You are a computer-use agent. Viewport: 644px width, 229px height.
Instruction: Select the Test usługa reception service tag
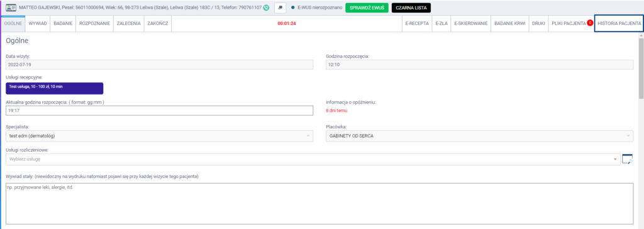55,88
